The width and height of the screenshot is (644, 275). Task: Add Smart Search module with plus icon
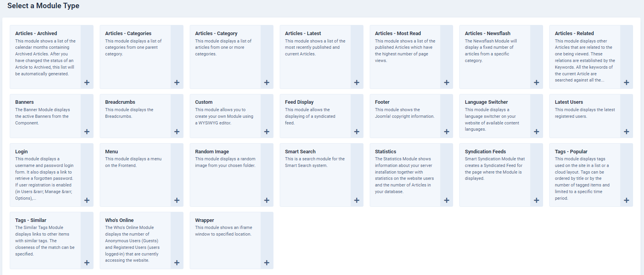[357, 200]
